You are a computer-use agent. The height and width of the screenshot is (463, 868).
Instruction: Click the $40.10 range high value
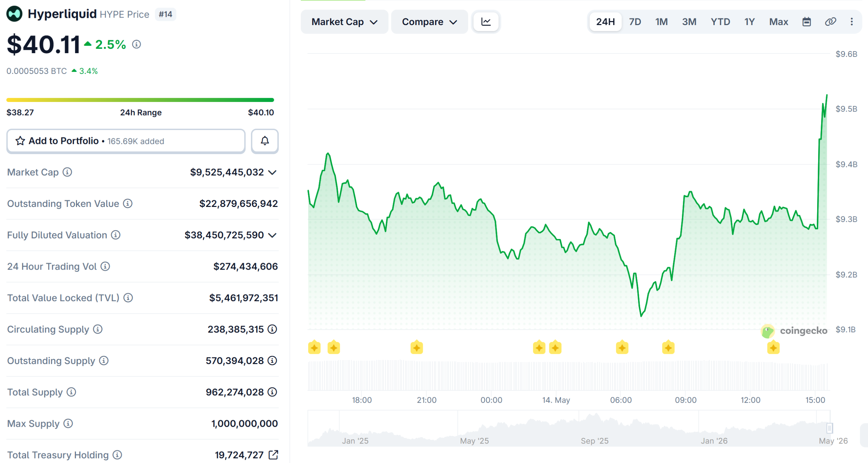point(261,112)
